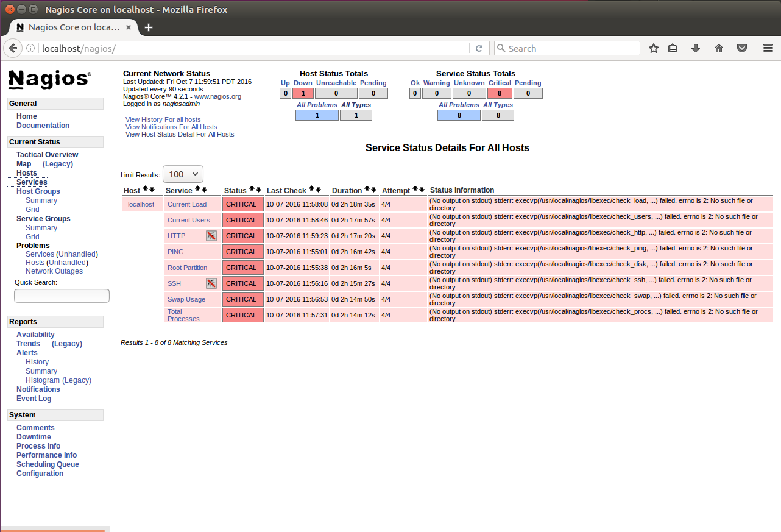Sort the Status column descending
781x532 pixels.
coord(258,189)
